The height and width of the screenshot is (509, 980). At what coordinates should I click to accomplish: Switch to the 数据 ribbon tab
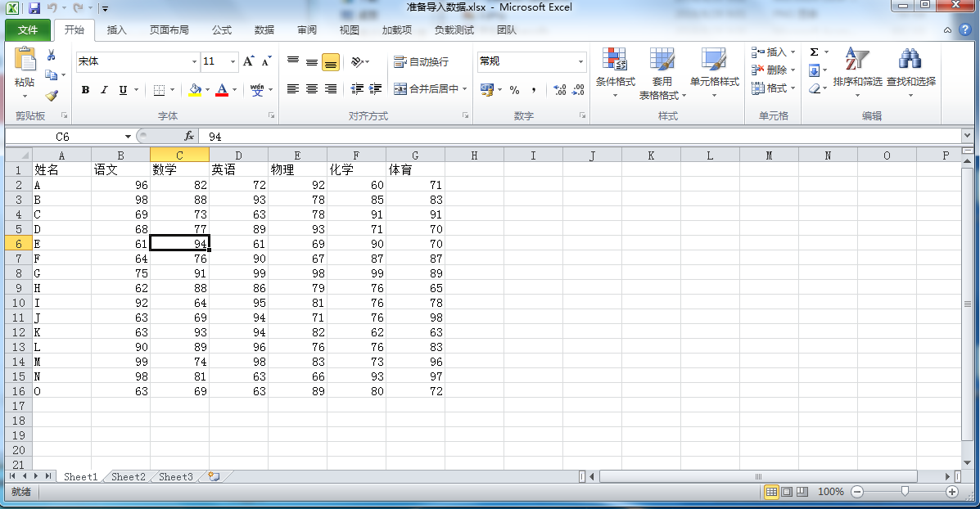pos(264,29)
